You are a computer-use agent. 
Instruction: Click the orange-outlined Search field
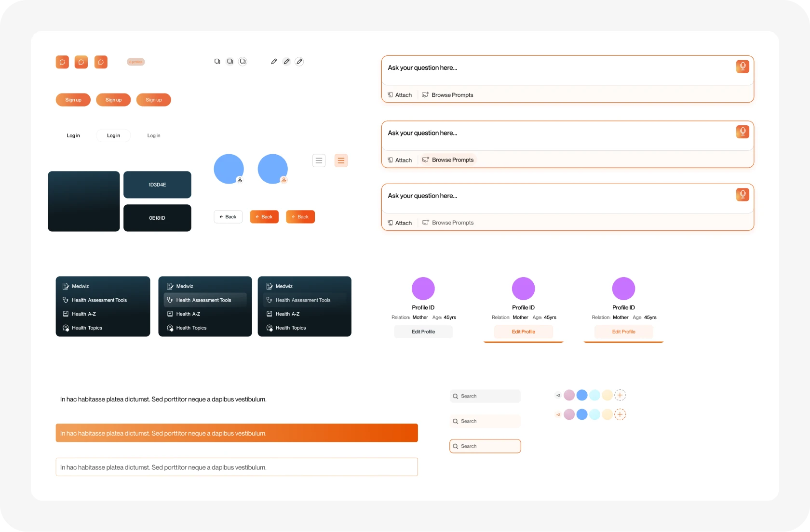point(485,446)
